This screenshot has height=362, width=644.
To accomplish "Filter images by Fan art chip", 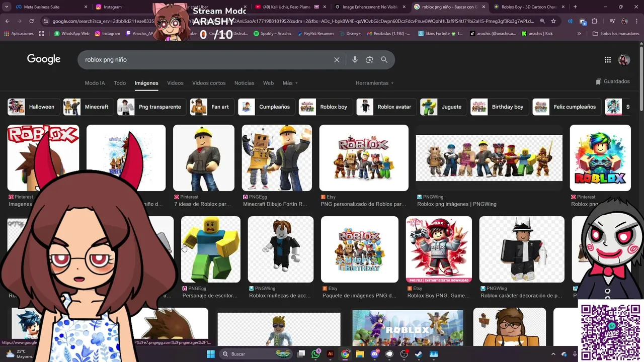I will (x=212, y=107).
